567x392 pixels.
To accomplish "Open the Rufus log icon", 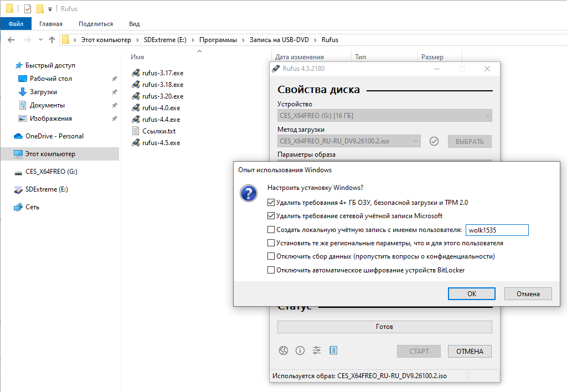I will (333, 350).
